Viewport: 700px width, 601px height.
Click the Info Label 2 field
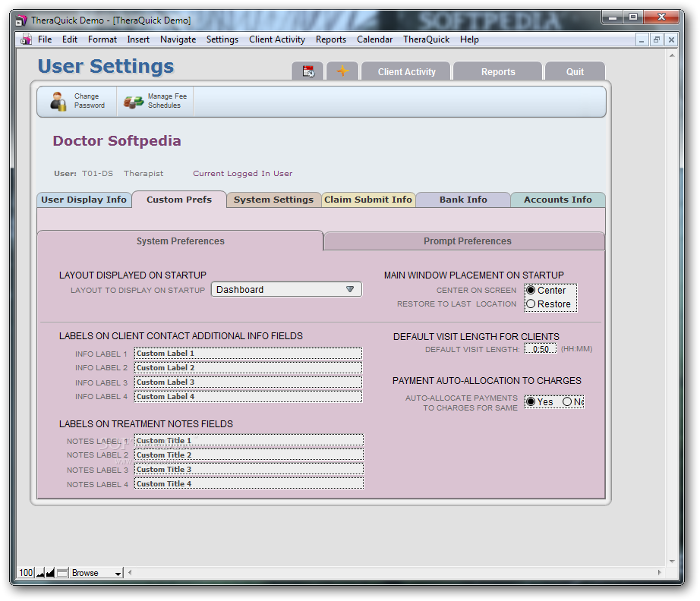248,367
